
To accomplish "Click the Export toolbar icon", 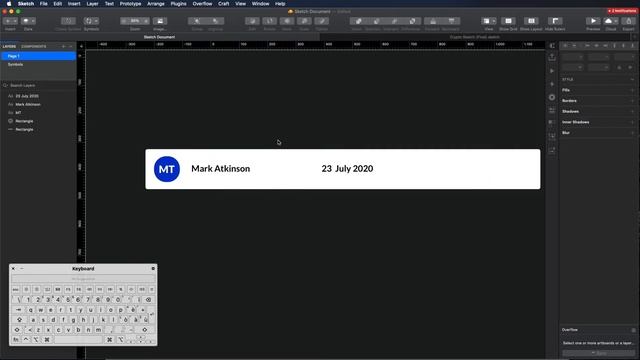I will click(x=629, y=21).
